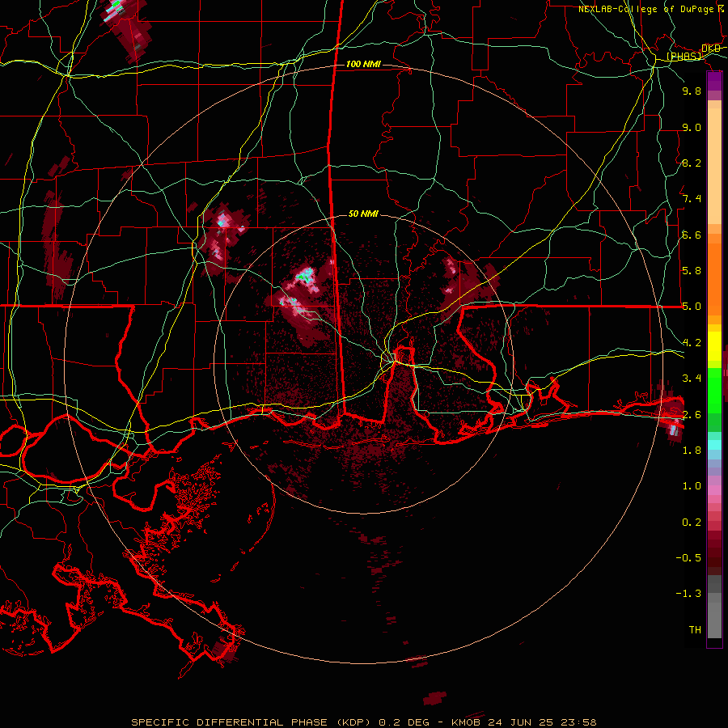Click the 1.8 value on the scale
The height and width of the screenshot is (728, 728).
692,451
